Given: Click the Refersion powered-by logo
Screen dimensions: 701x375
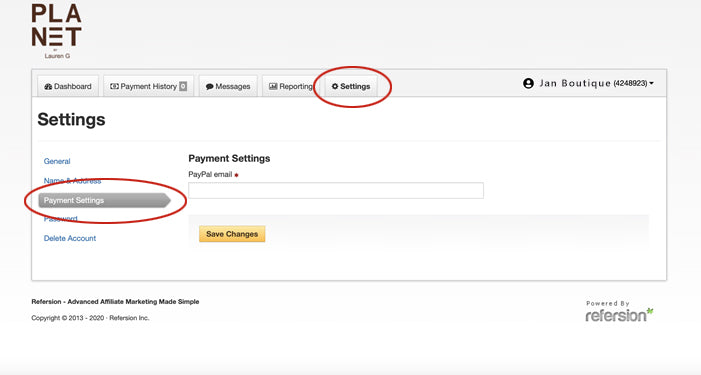Looking at the screenshot, I should [619, 311].
